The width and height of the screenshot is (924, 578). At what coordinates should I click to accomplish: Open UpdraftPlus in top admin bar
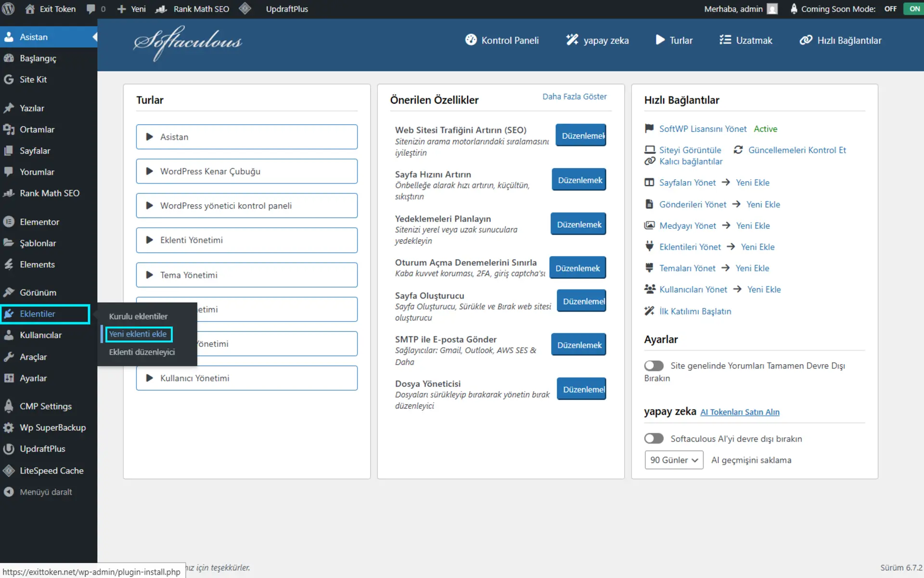[x=287, y=9]
